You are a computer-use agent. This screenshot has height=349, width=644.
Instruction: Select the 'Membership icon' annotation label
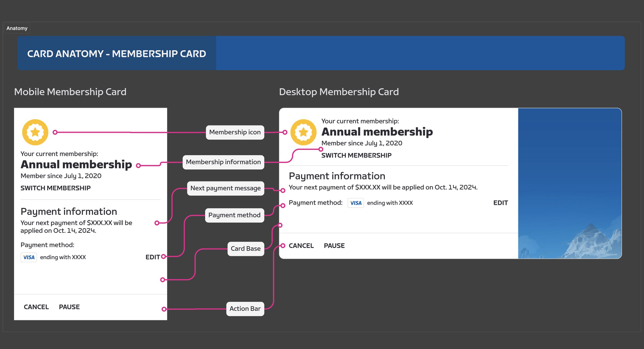point(235,132)
